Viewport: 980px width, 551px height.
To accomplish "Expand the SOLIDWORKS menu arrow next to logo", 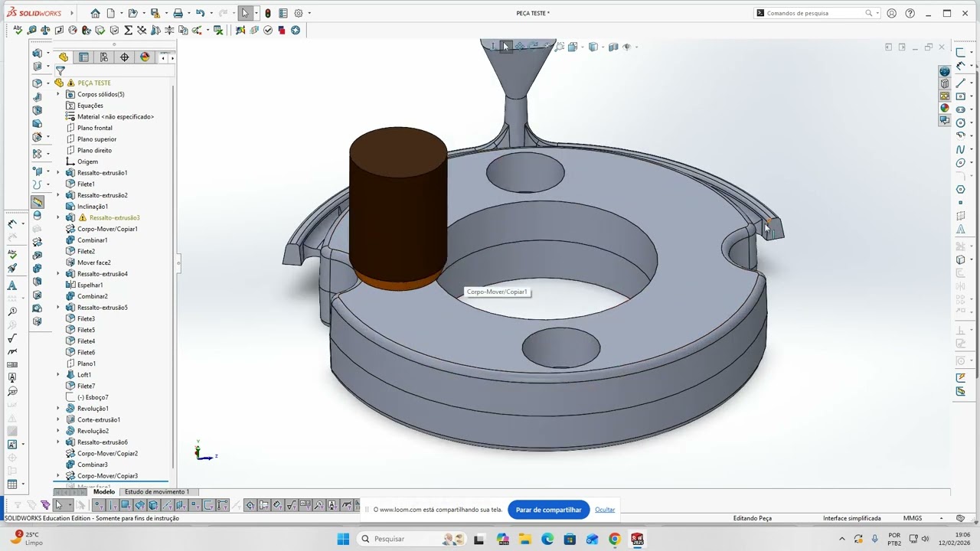I will tap(72, 13).
